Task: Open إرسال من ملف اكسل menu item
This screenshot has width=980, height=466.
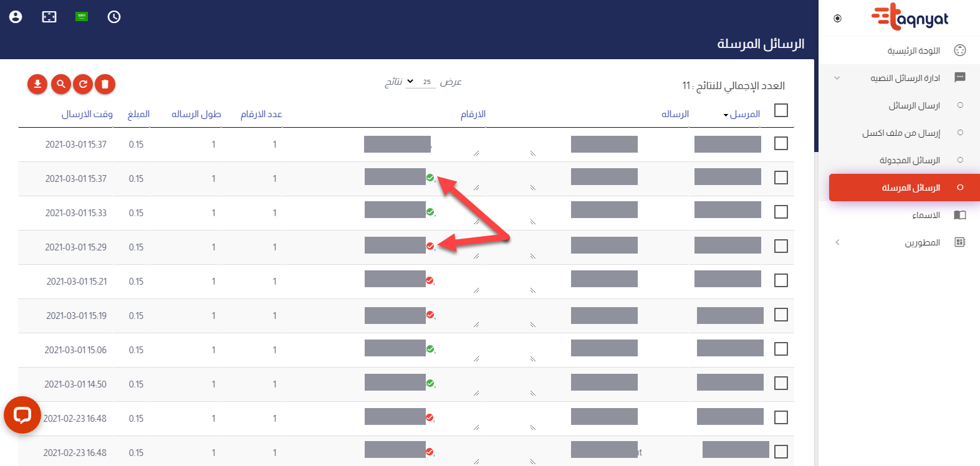Action: pyautogui.click(x=901, y=133)
